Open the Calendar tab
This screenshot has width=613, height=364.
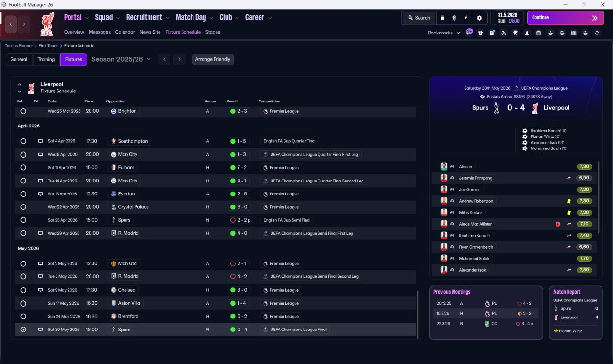click(125, 32)
